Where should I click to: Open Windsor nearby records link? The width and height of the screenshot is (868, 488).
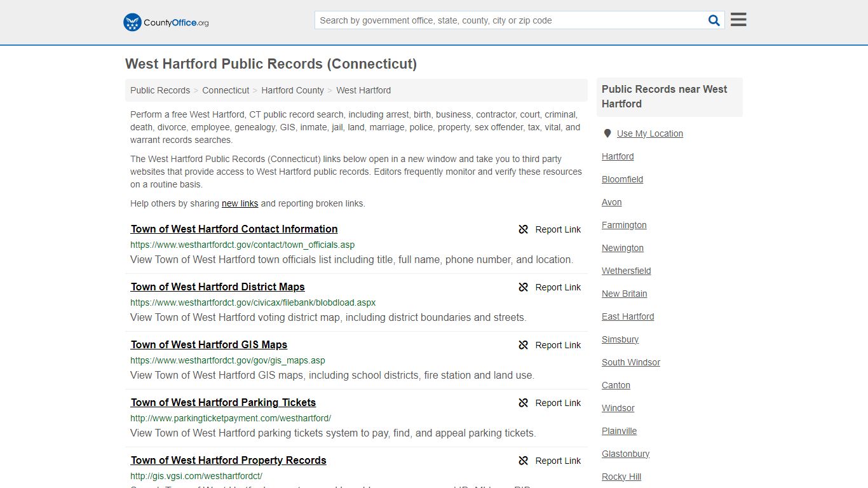[618, 408]
